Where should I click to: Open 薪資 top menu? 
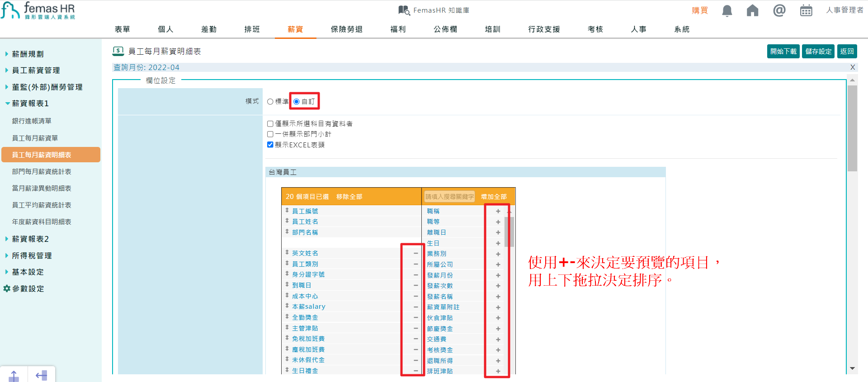[x=295, y=29]
